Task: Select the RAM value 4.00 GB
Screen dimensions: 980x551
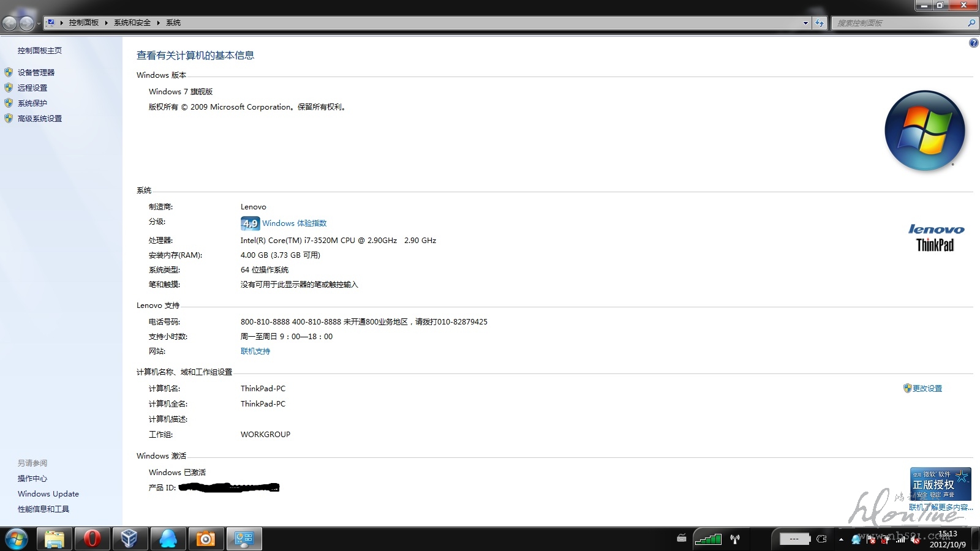Action: (x=281, y=255)
